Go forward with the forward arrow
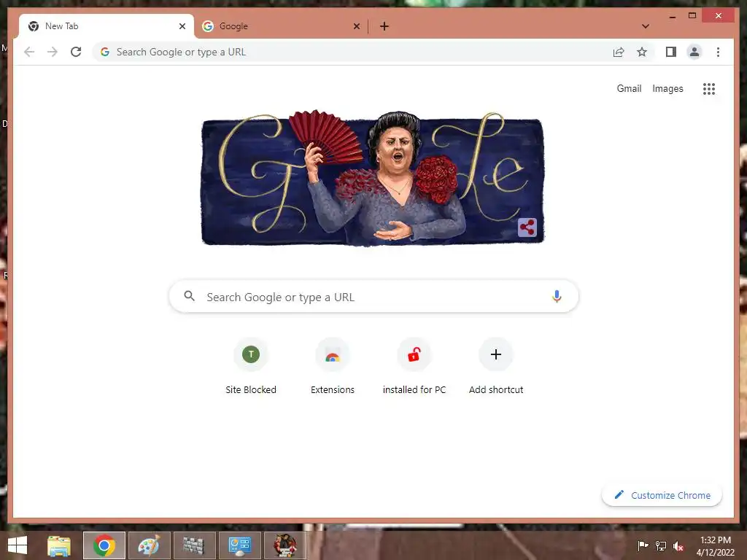 [x=53, y=52]
